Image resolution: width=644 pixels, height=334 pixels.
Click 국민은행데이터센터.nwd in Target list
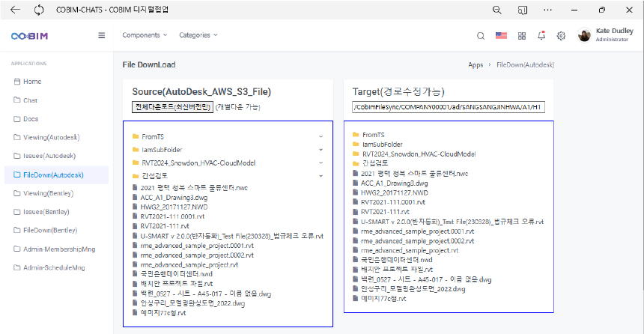[x=396, y=260]
